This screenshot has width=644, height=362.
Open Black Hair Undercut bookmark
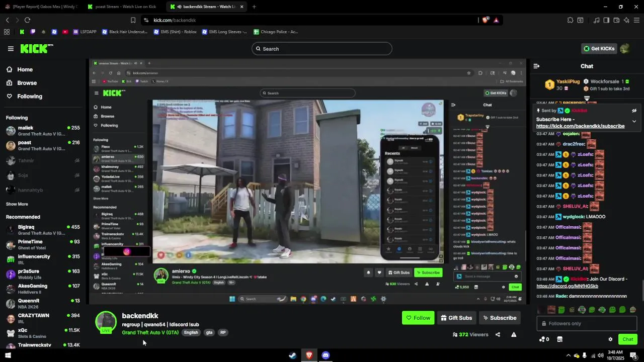(x=124, y=32)
